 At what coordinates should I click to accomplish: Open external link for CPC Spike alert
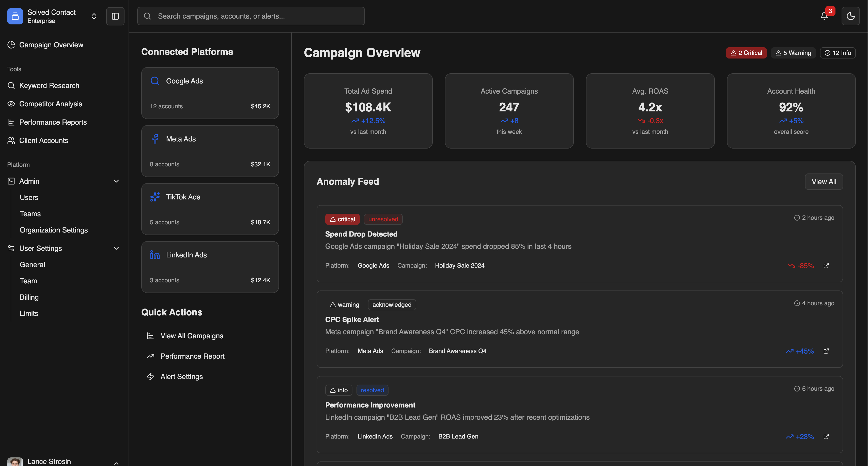[x=826, y=351]
